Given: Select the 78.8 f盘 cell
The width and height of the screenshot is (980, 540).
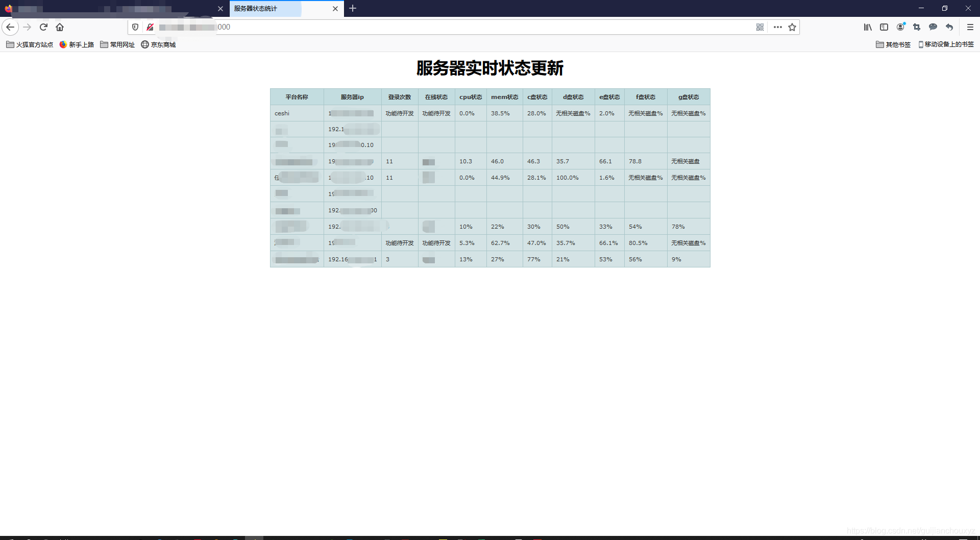Looking at the screenshot, I should [646, 161].
